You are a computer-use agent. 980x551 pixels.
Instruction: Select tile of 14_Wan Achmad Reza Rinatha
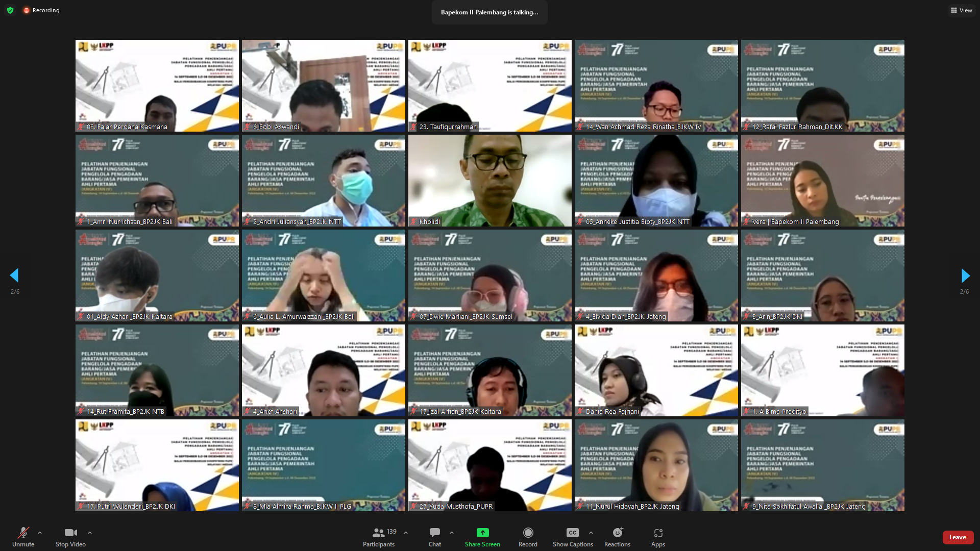656,86
